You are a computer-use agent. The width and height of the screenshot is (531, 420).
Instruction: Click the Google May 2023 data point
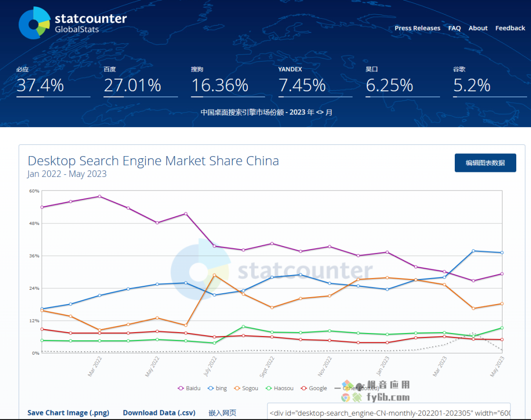coord(502,339)
